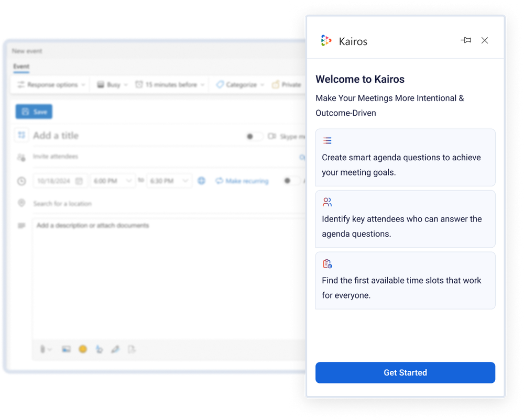524x420 pixels.
Task: Open the Categorize dropdown
Action: point(239,85)
